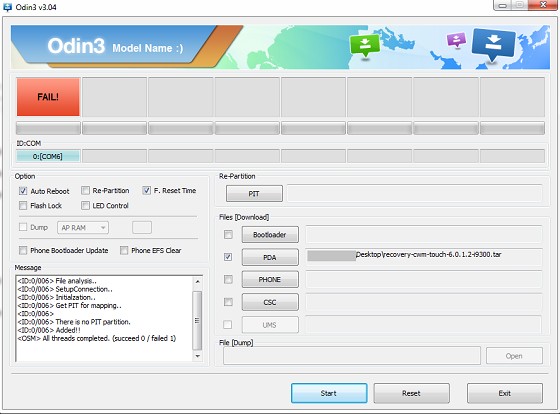Click 'File analysis..' log line
560x414 pixels.
[57, 281]
